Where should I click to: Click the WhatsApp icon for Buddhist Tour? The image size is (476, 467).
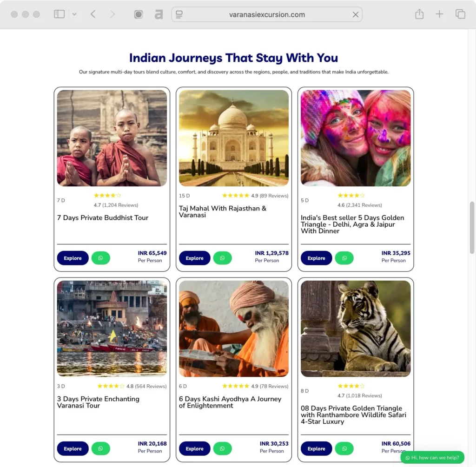click(x=100, y=258)
